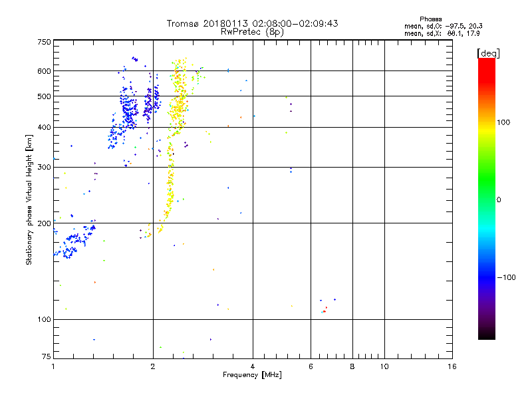The height and width of the screenshot is (399, 532).
Task: Click the '600' height axis tick label
Action: tap(44, 71)
